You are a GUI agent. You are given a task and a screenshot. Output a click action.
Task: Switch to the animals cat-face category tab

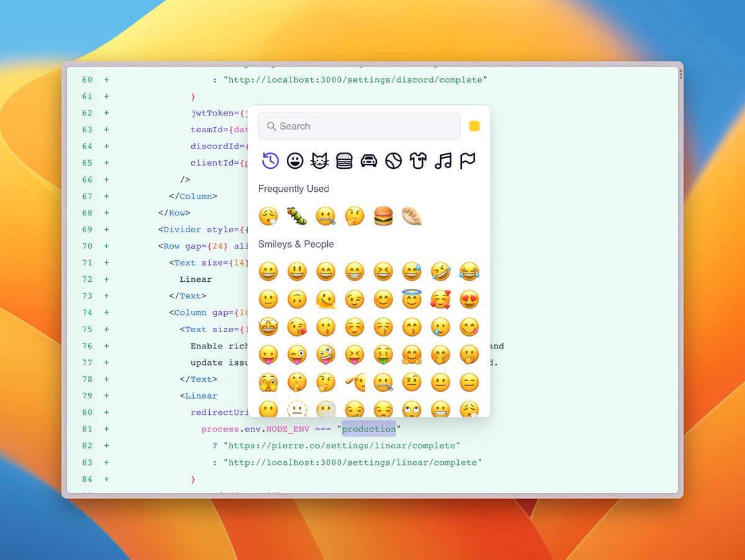click(319, 161)
